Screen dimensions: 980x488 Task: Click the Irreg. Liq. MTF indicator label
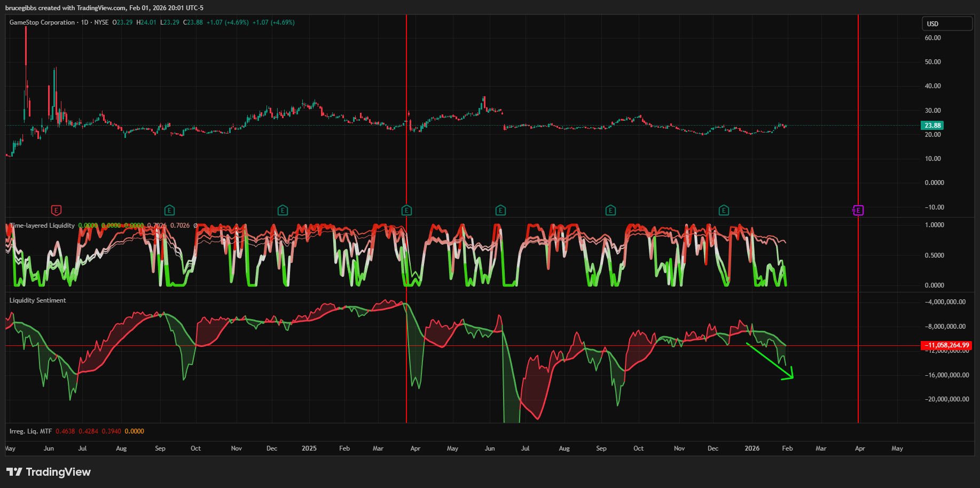(30, 431)
